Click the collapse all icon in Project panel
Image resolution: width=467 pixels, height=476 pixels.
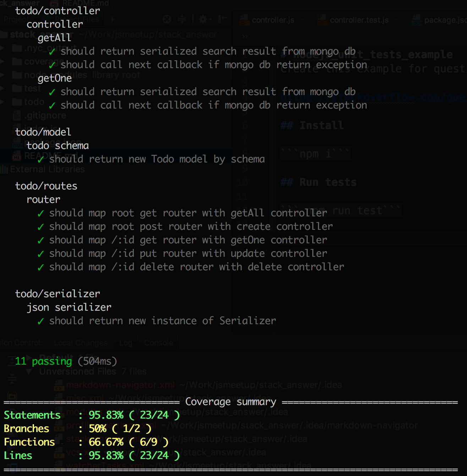point(182,20)
